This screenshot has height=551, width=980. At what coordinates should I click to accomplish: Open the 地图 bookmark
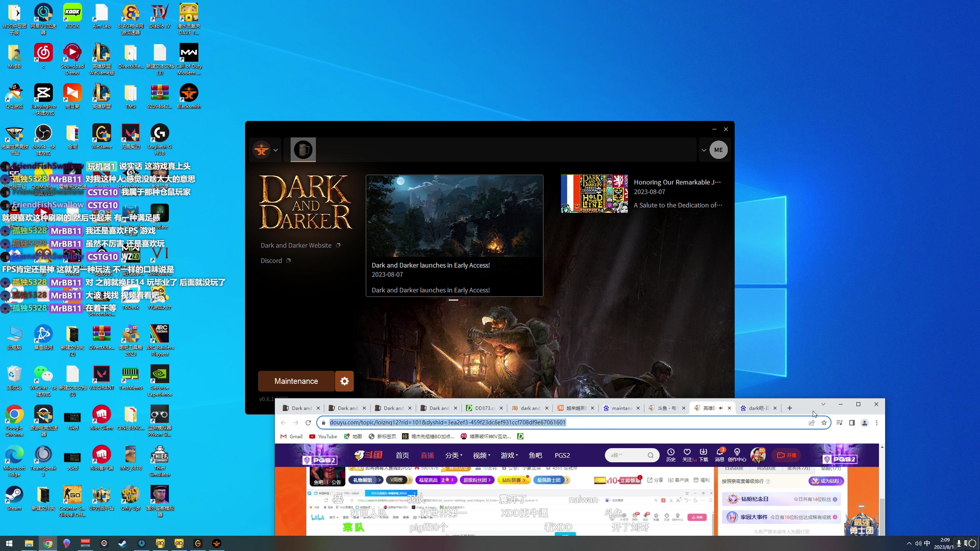353,436
